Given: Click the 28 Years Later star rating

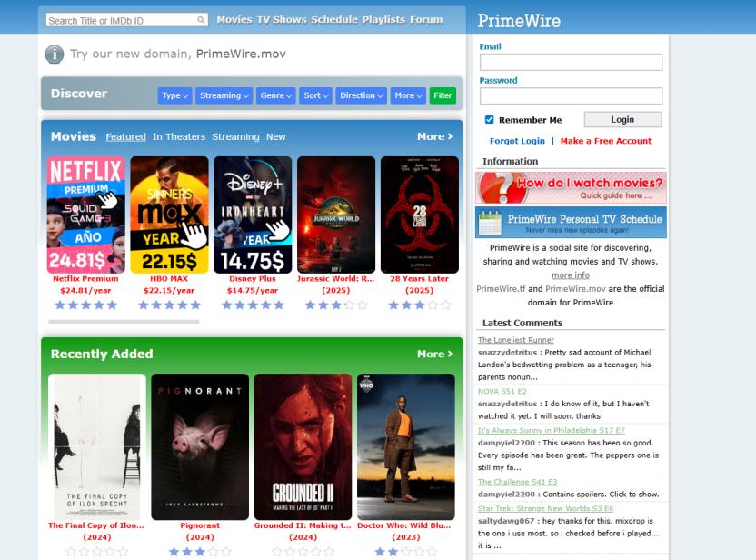Looking at the screenshot, I should [420, 305].
